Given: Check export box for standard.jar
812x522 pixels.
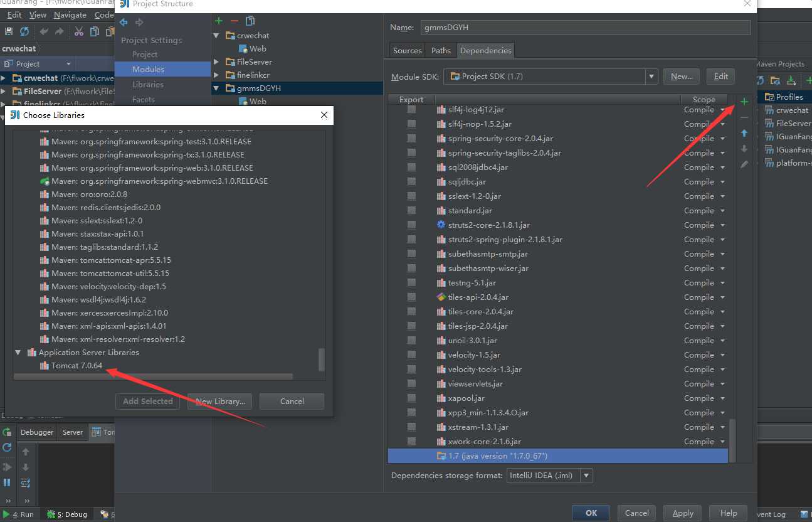Looking at the screenshot, I should [411, 211].
